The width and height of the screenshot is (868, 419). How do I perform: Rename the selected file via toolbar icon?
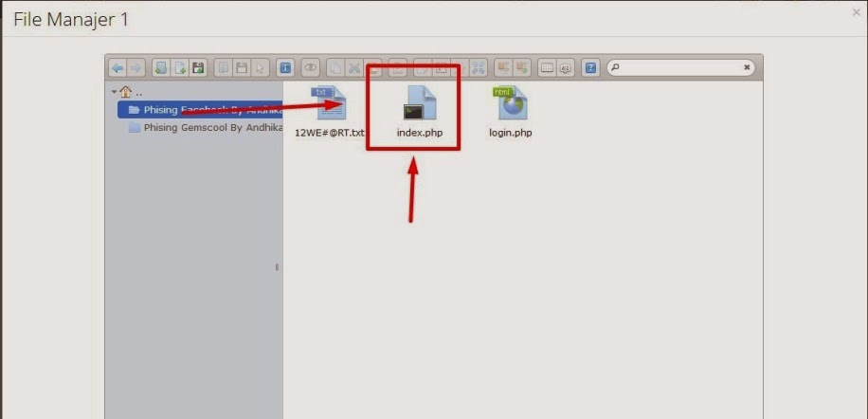[442, 68]
